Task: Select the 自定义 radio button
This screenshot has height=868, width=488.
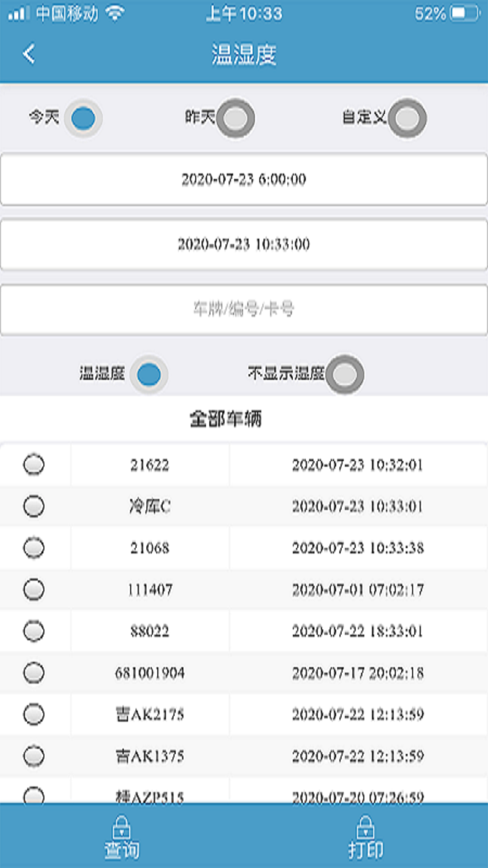Action: coord(407,118)
